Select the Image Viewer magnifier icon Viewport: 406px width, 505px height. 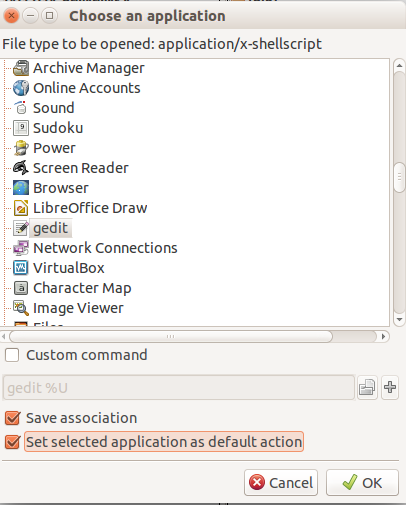(x=21, y=308)
